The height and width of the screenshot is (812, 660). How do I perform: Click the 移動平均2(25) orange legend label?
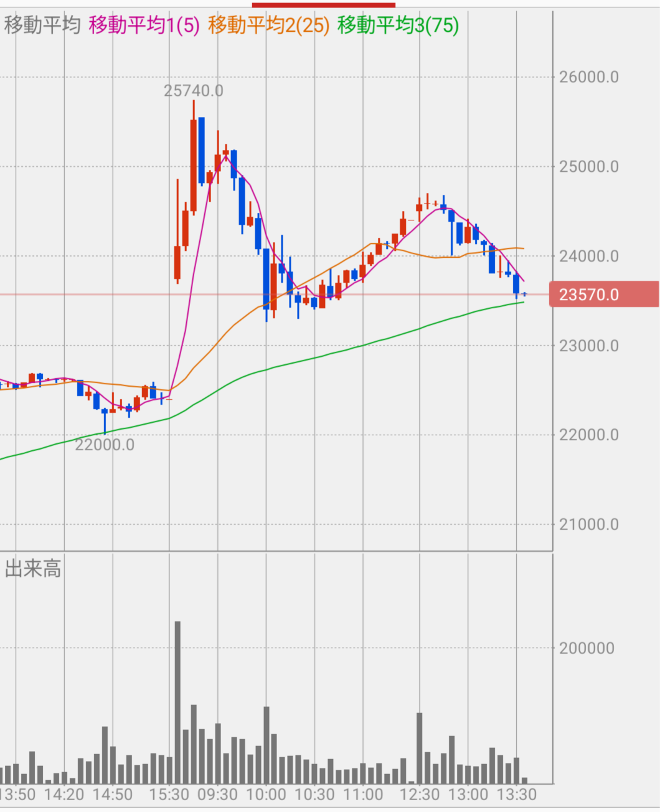(268, 26)
